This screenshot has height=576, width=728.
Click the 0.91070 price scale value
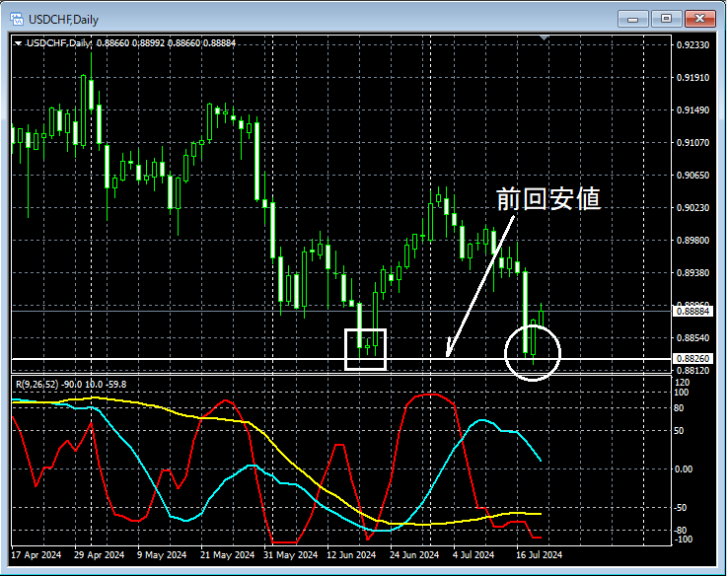tap(693, 142)
